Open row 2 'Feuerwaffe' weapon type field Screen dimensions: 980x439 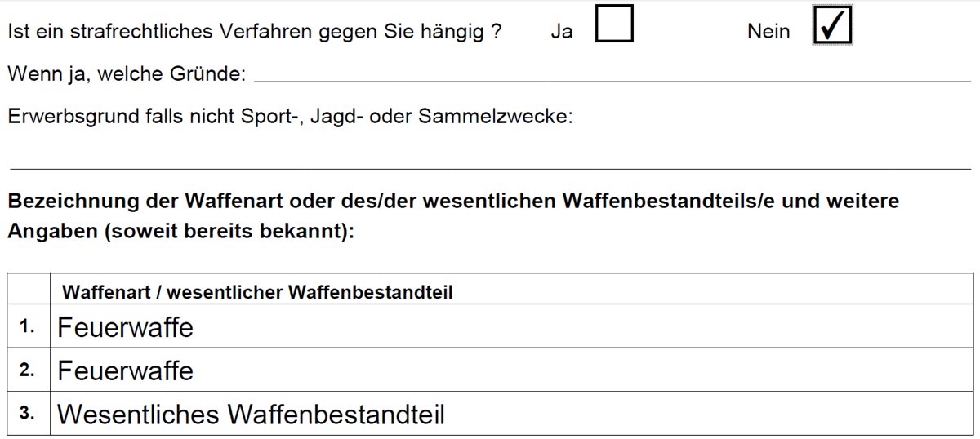512,370
